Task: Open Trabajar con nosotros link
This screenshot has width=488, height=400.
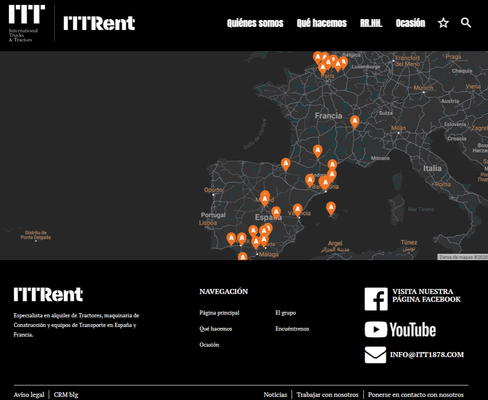Action: [328, 395]
